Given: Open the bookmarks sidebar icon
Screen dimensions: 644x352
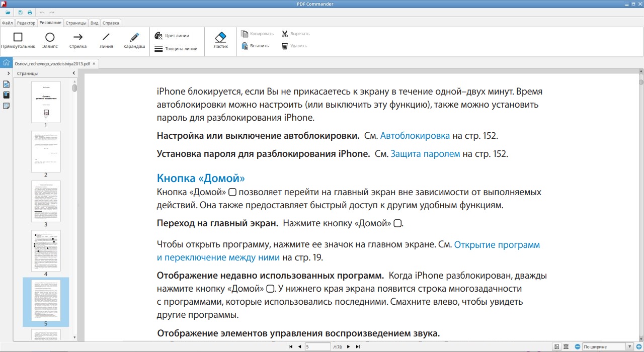Looking at the screenshot, I should tap(7, 95).
